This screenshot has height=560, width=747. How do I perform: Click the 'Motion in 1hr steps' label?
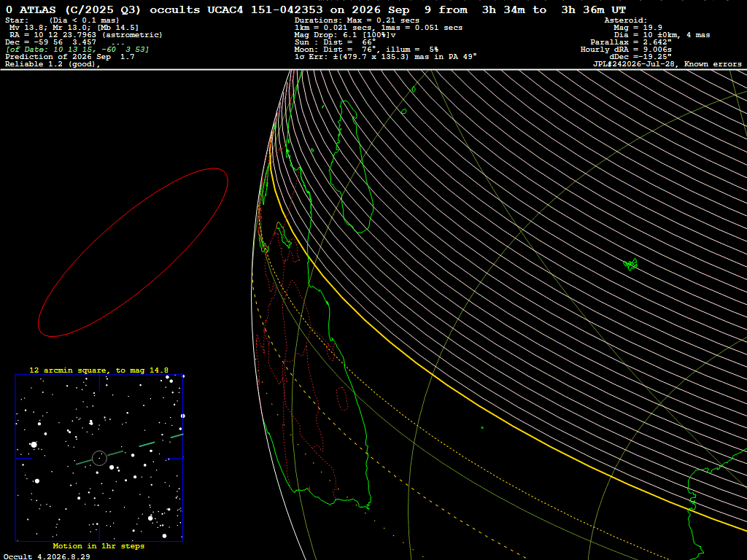[98, 545]
